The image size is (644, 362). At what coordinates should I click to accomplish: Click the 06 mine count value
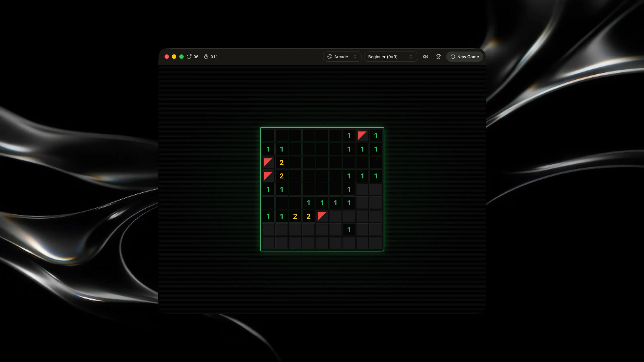pos(196,57)
